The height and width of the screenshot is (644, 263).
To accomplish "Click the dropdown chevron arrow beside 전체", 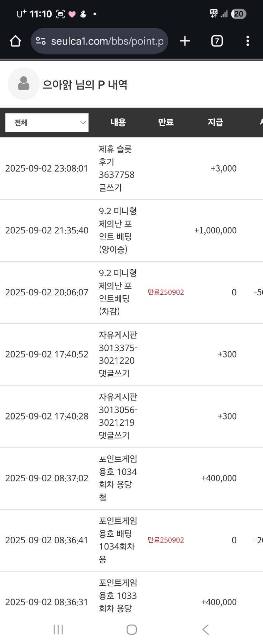I will [x=83, y=122].
